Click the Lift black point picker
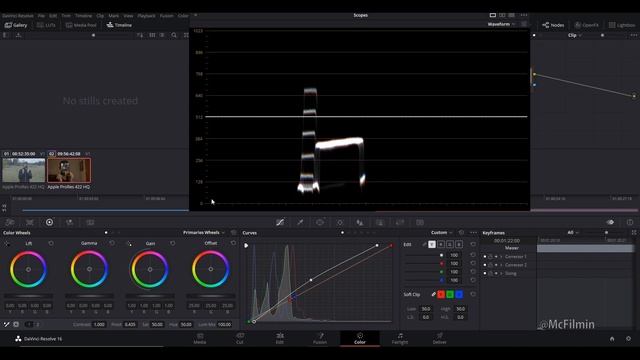Viewport: 640px width, 360px height. (7, 244)
